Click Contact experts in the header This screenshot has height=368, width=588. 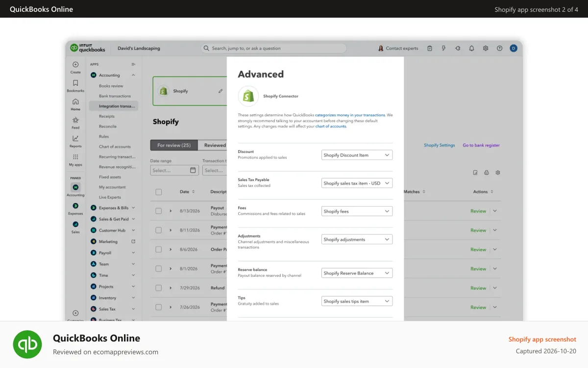click(398, 48)
